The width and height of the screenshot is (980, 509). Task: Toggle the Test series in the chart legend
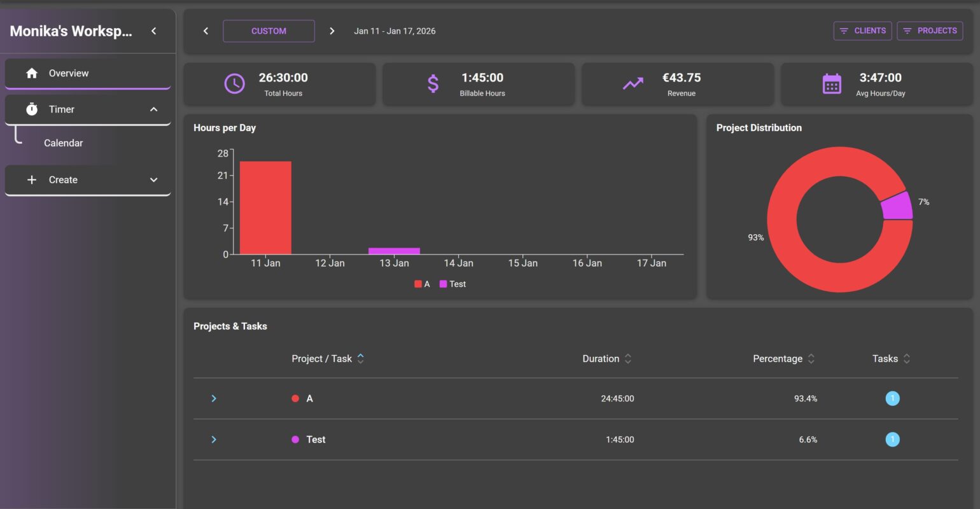point(452,284)
